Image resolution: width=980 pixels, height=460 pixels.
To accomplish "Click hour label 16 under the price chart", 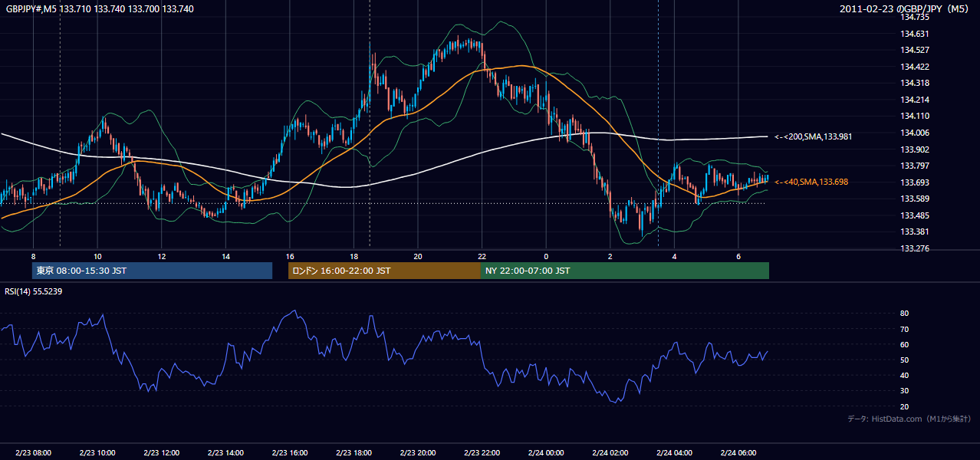I will coord(289,256).
